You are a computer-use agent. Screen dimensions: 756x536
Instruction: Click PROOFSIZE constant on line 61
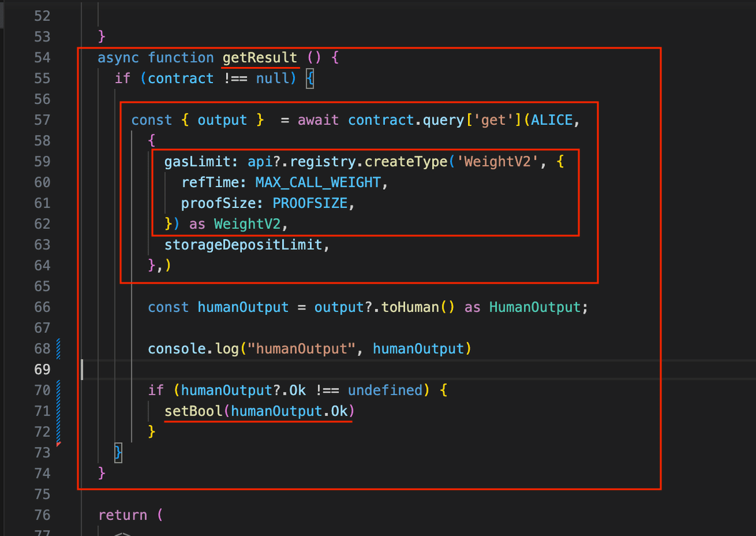(310, 203)
